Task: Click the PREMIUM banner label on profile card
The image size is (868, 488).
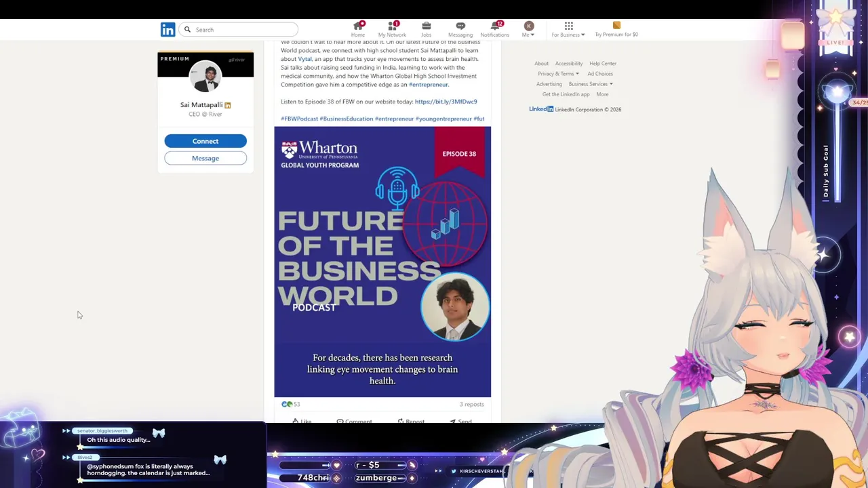Action: coord(175,59)
